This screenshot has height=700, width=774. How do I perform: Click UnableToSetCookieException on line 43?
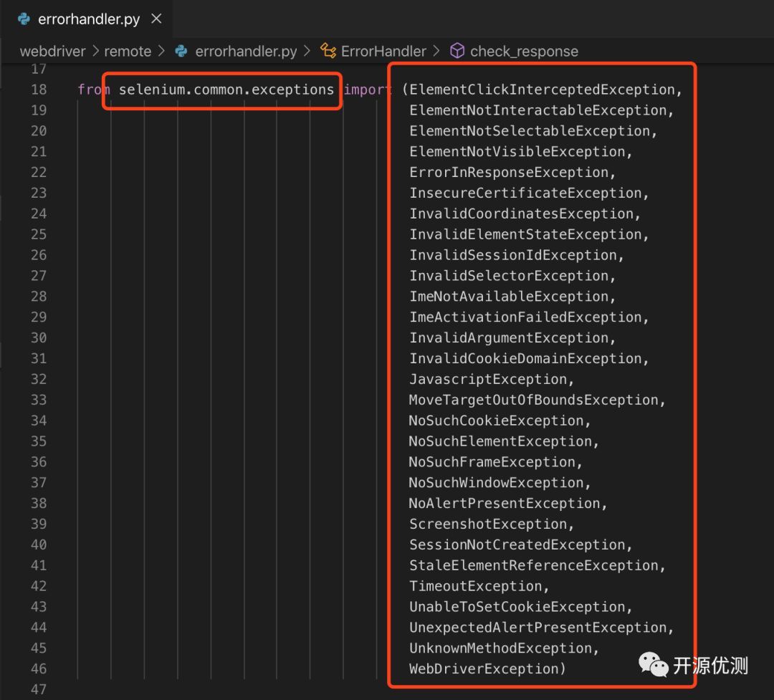point(517,607)
